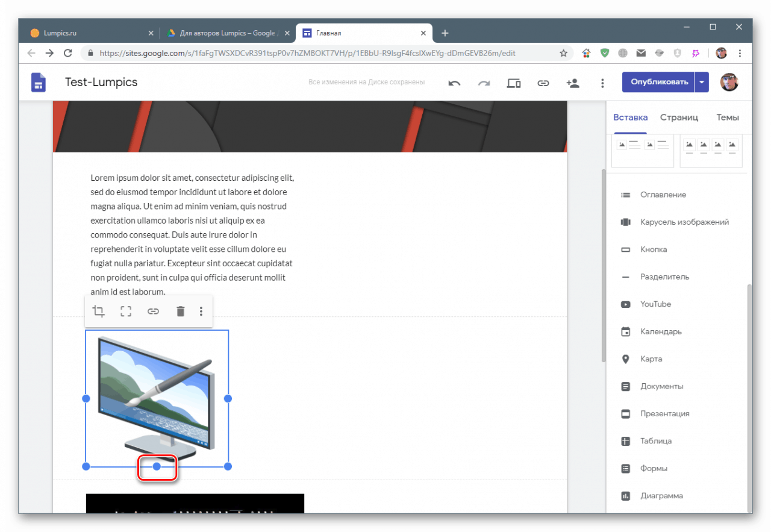Open the device preview mode
This screenshot has width=771, height=532.
[x=514, y=83]
